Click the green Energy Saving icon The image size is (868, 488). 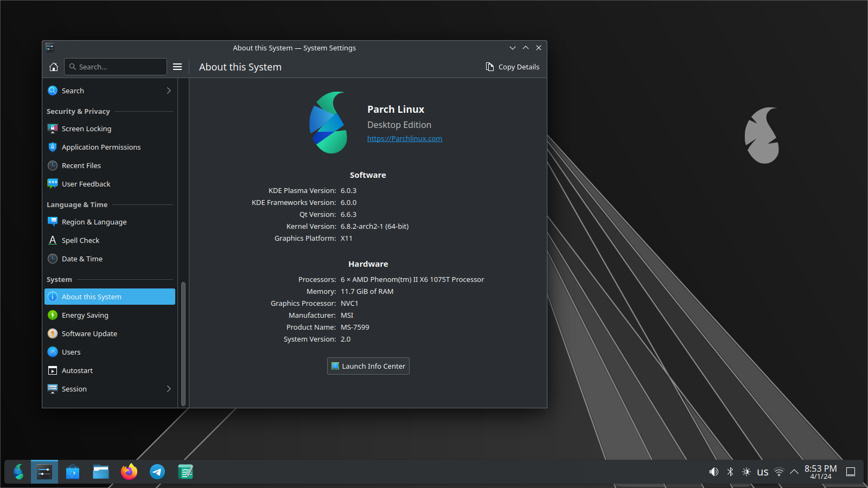click(x=53, y=315)
